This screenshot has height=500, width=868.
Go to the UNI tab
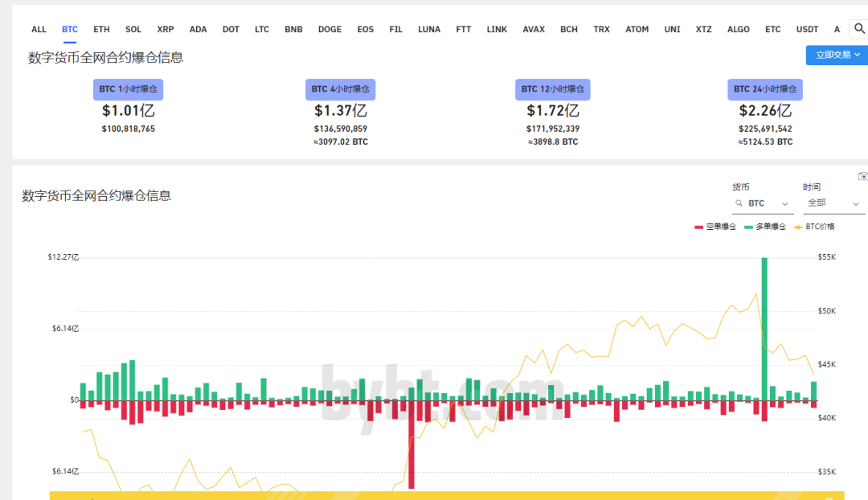point(672,30)
